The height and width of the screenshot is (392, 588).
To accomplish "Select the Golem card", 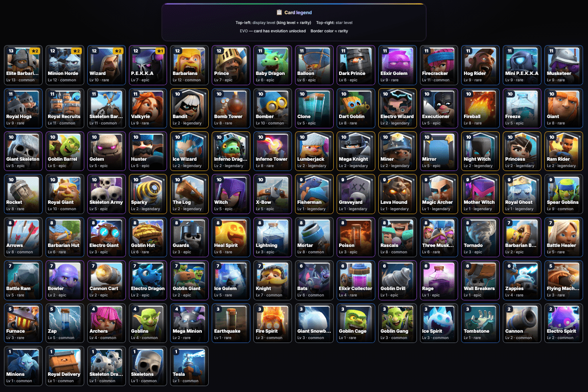I will click(x=106, y=151).
